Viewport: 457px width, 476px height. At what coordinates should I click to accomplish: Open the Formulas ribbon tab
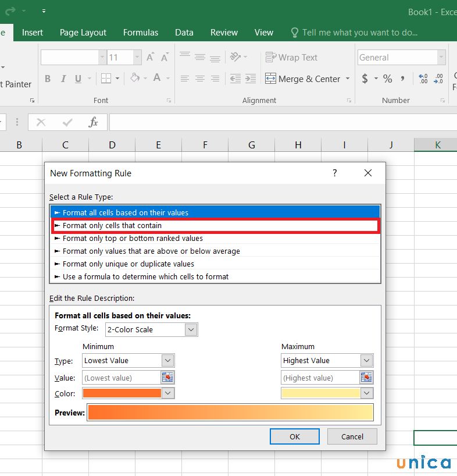[x=141, y=33]
